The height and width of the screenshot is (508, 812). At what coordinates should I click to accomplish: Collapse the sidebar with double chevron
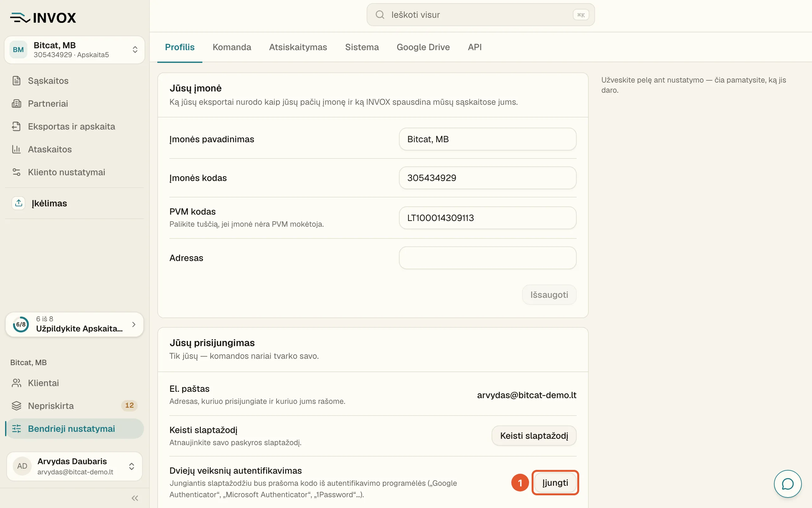(135, 498)
